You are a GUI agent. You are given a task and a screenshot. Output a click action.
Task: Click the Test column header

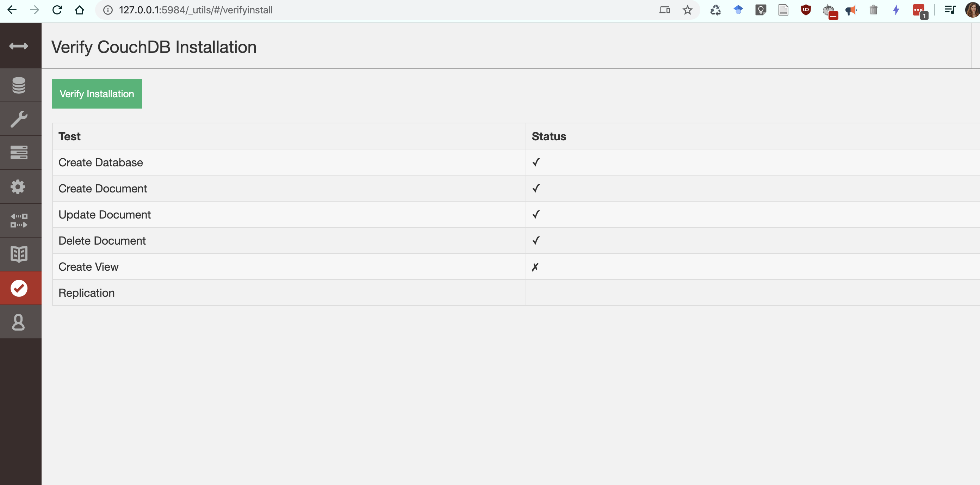point(69,136)
